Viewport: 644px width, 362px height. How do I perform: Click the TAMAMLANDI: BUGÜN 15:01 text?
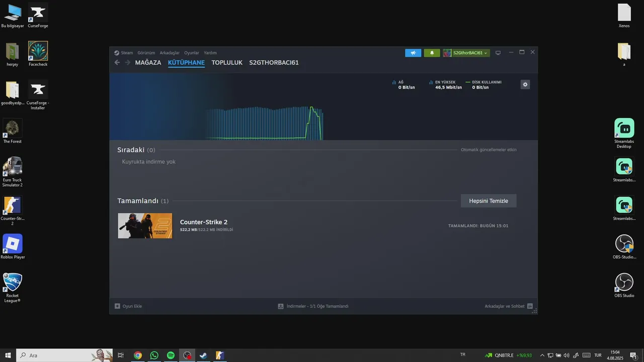point(478,226)
